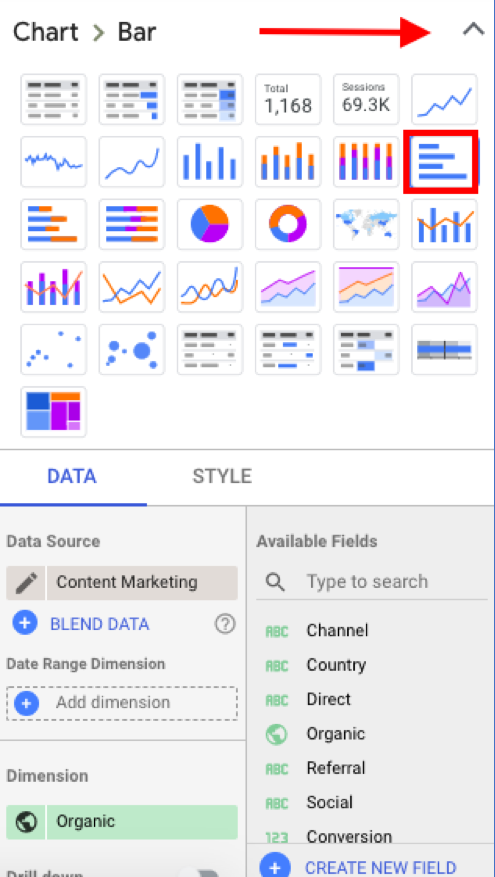495x877 pixels.
Task: Pick the horizontal bar chart icon
Action: [x=441, y=162]
